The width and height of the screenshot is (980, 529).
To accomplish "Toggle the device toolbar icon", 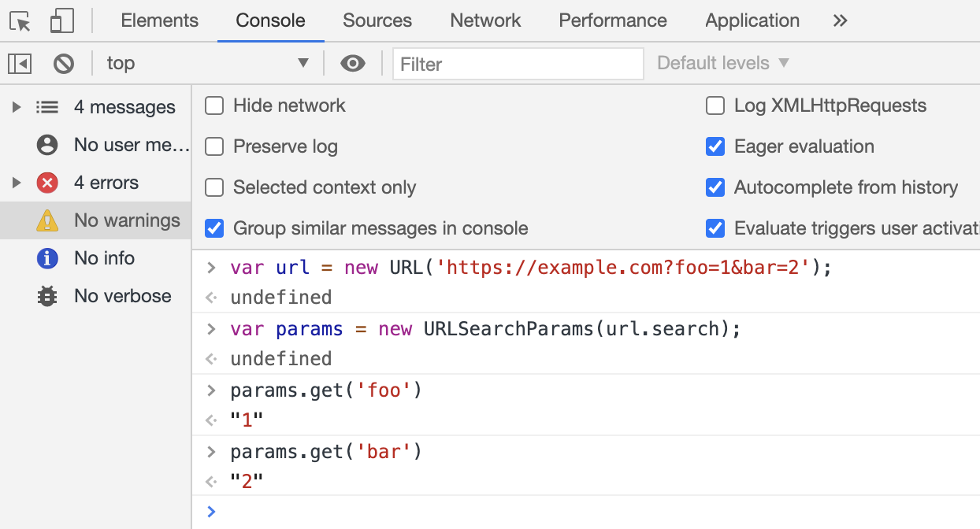I will tap(61, 21).
